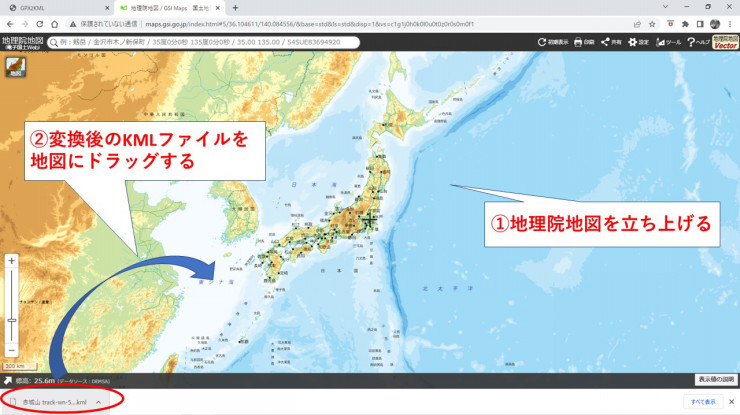Open a new browser tab
Screen dimensions: 740x415
click(235, 8)
